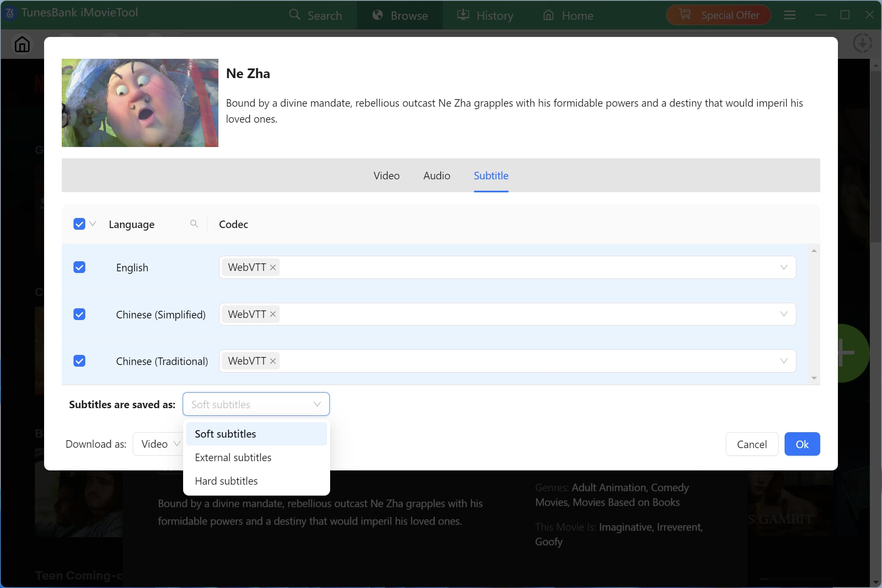Click the Ne Zha movie thumbnail

(140, 103)
